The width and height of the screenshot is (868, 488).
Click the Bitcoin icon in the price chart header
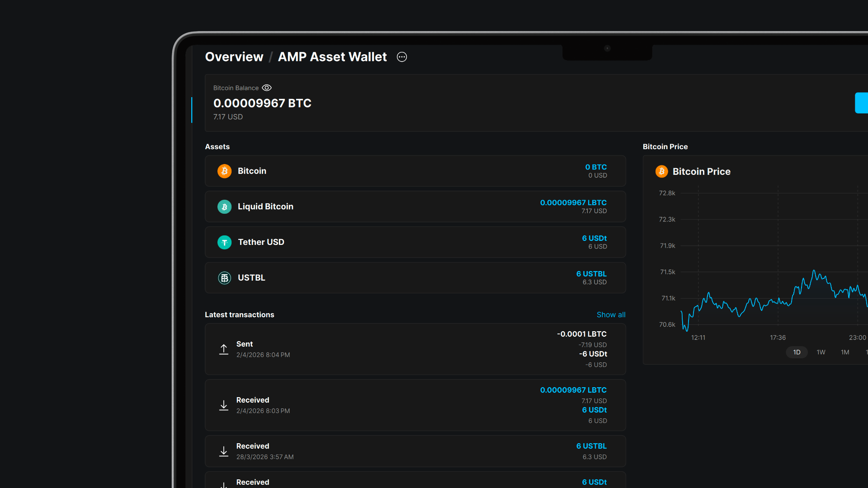pyautogui.click(x=661, y=171)
